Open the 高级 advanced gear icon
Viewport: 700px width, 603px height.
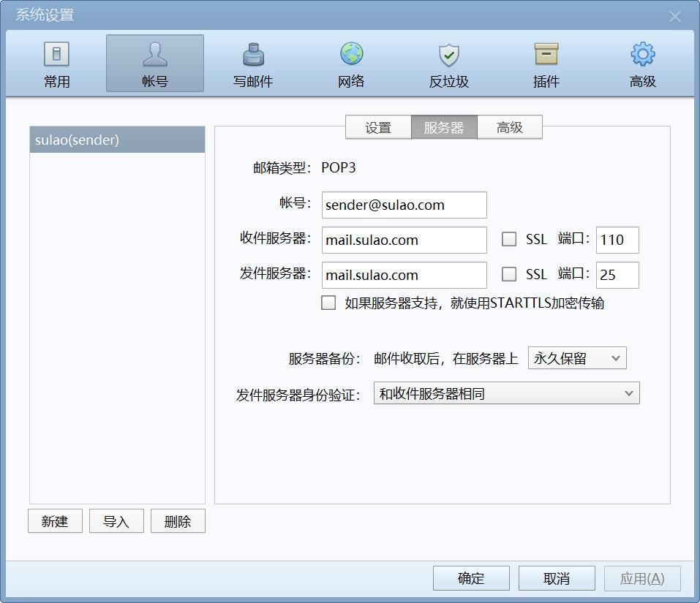[642, 64]
